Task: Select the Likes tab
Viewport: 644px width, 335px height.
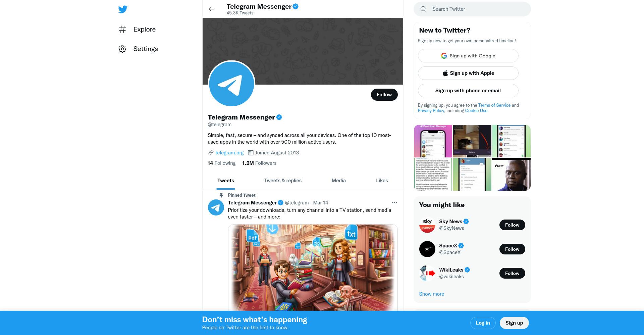Action: (x=382, y=181)
